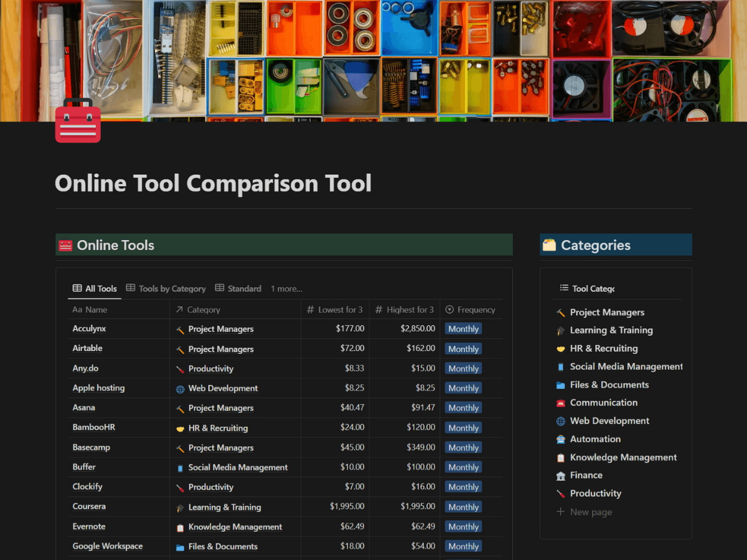Open Monthly frequency select in Airtable row

463,348
